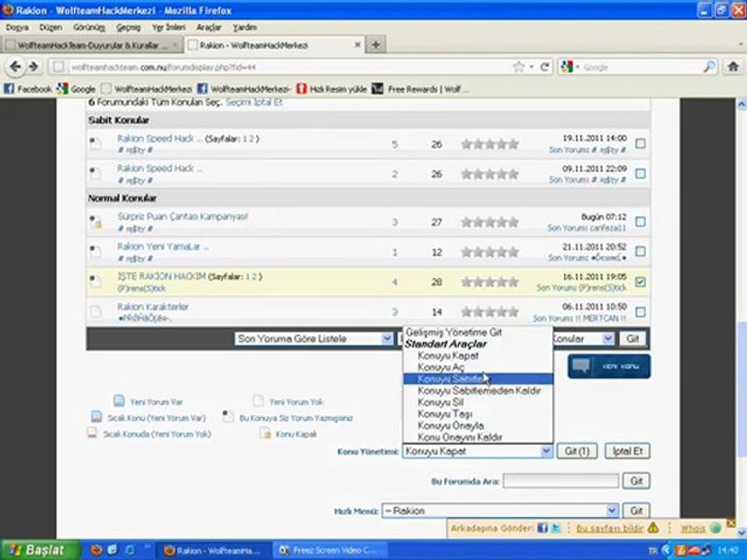The width and height of the screenshot is (747, 560).
Task: Launch Firefox from quick launch bar
Action: (x=96, y=550)
